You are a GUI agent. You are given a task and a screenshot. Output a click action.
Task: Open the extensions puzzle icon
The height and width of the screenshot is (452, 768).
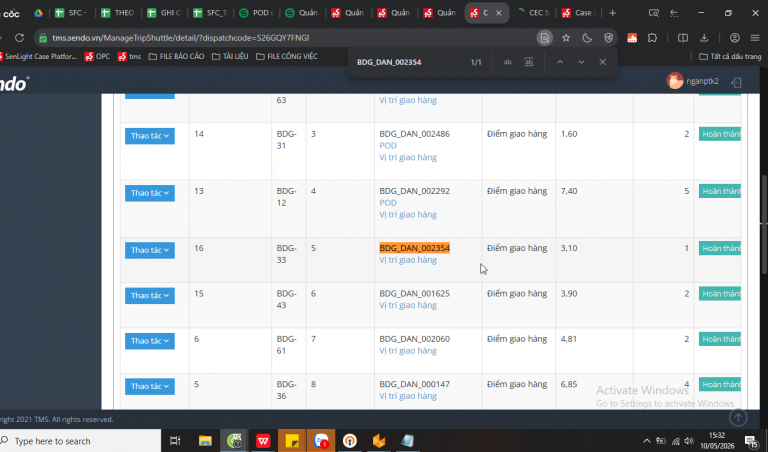pos(652,38)
